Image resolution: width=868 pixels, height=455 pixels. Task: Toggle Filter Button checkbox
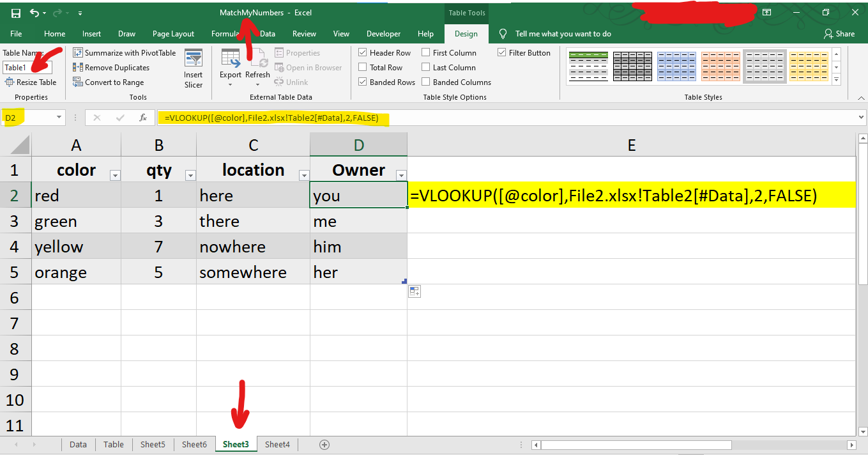502,53
